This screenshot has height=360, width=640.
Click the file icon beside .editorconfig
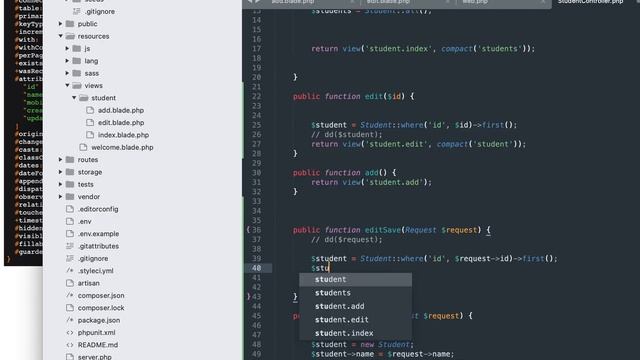[x=70, y=209]
